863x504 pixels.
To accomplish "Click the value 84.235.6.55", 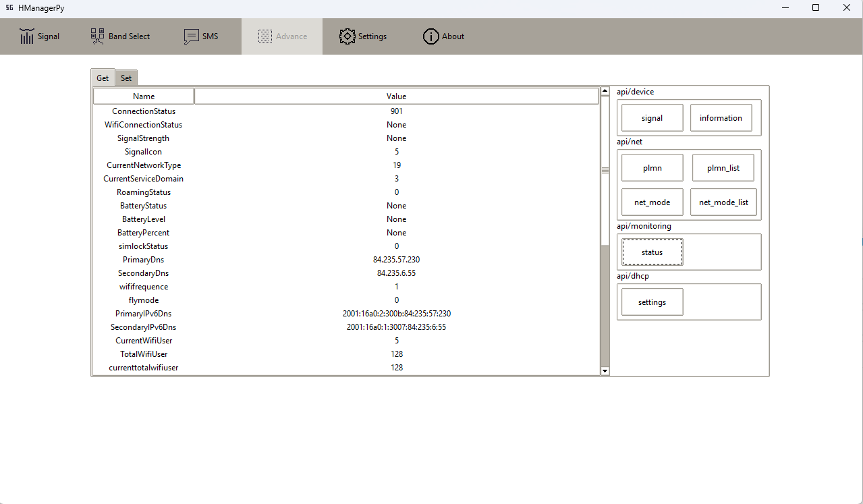I will [397, 273].
